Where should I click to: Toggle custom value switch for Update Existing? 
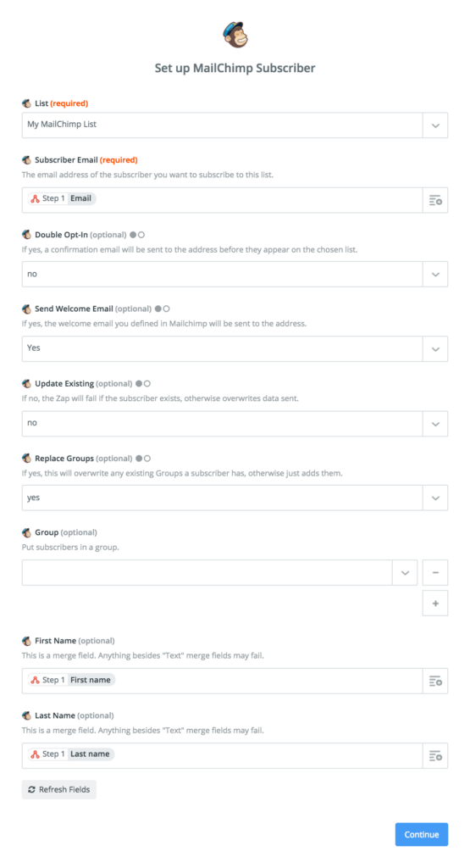click(x=143, y=384)
